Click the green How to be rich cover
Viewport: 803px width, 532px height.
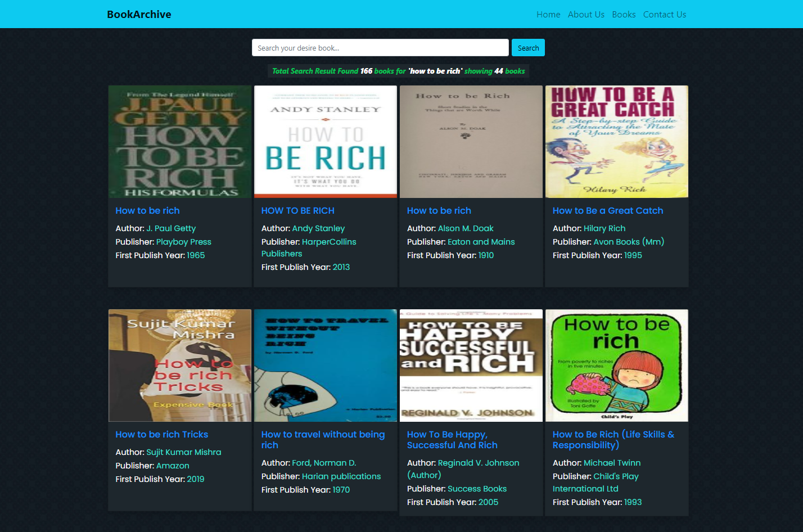coord(616,365)
